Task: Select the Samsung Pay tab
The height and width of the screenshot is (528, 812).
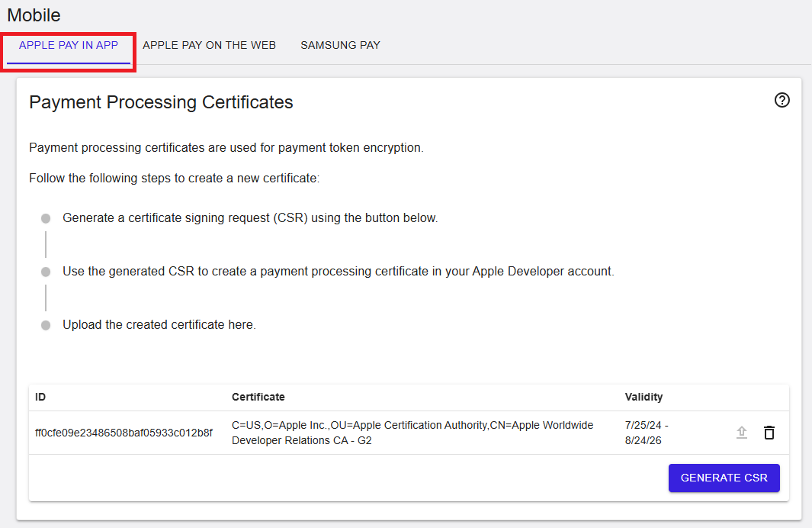Action: 340,46
